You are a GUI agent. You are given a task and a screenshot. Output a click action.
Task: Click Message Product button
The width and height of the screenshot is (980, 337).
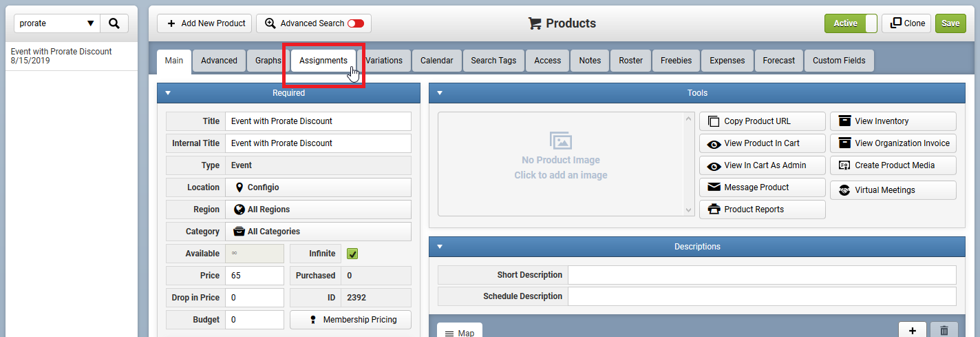pos(763,187)
